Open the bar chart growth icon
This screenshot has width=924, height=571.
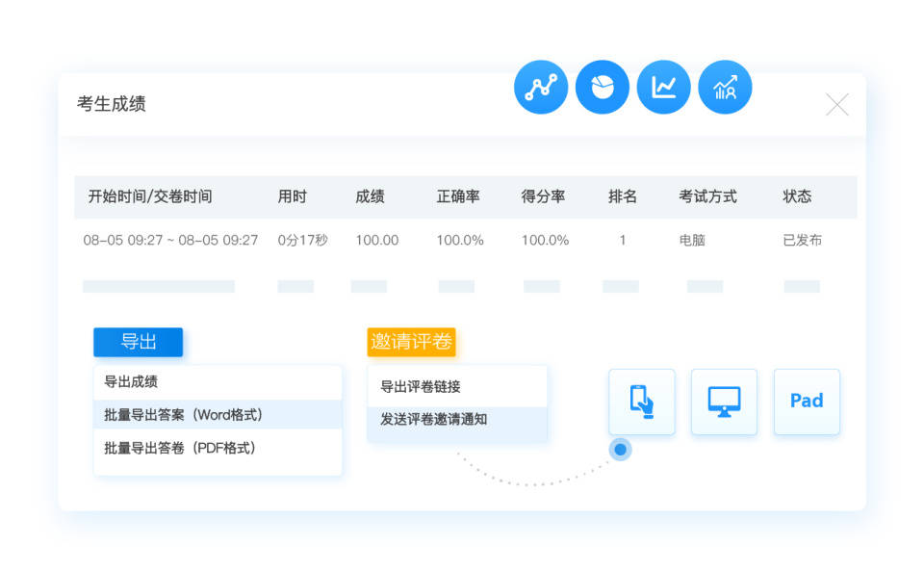point(725,87)
